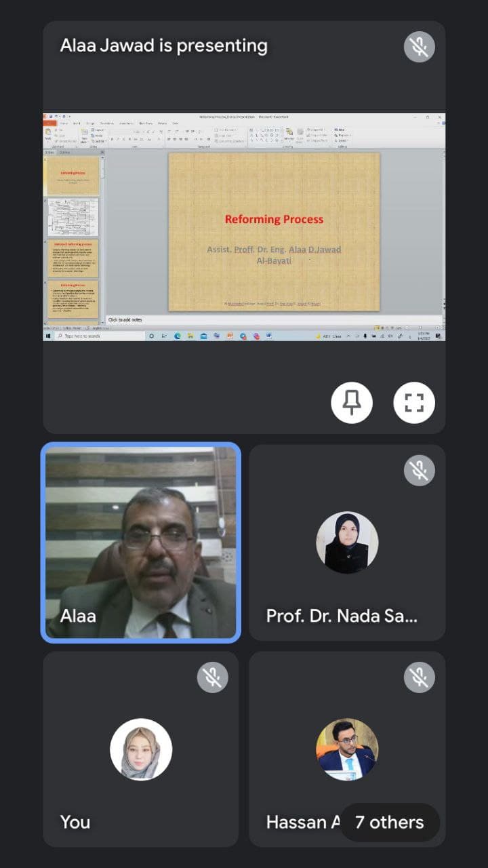Tap the 'Alaa' name label
Viewport: 488px width, 868px height.
coord(78,616)
